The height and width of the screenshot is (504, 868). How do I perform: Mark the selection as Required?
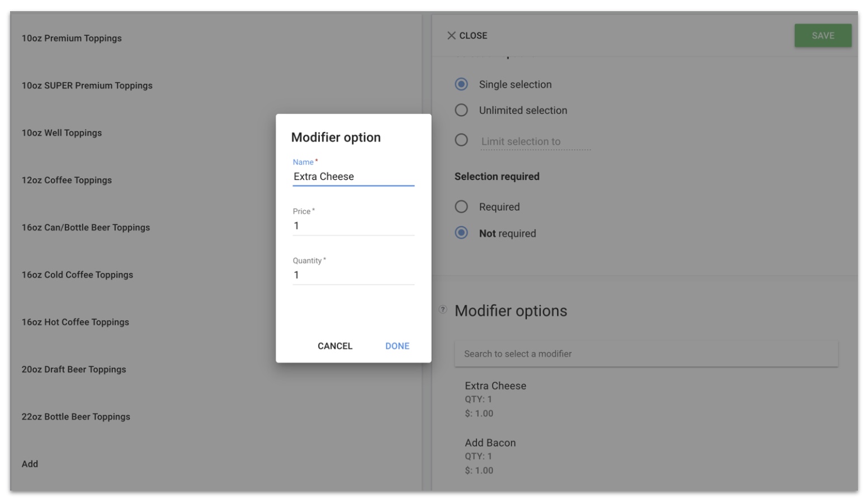point(461,206)
